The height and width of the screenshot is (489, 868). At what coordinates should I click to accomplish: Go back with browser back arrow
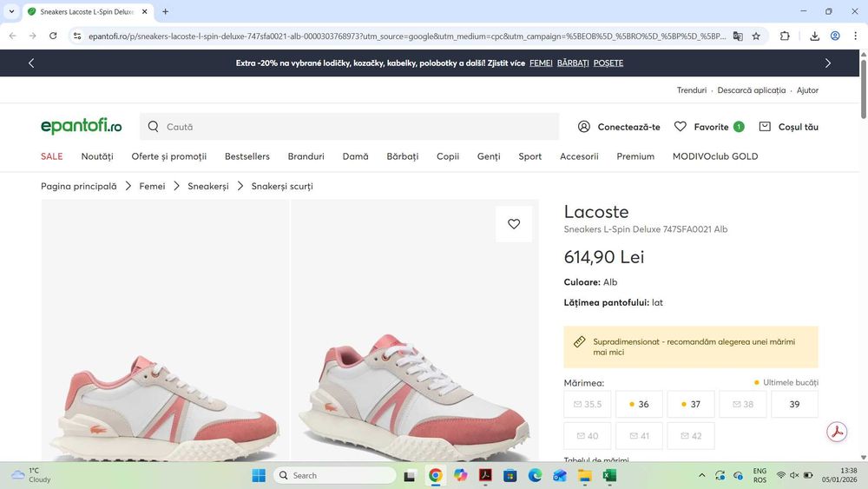point(13,36)
